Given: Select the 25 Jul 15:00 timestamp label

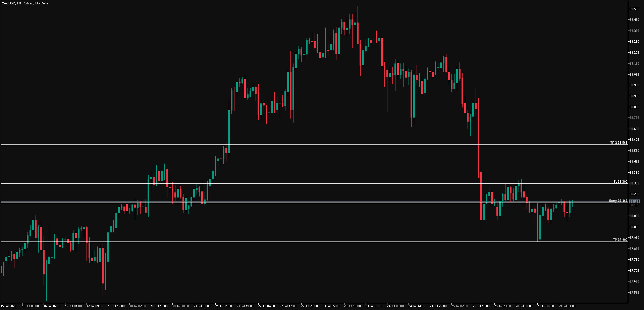Looking at the screenshot, I should (481, 306).
